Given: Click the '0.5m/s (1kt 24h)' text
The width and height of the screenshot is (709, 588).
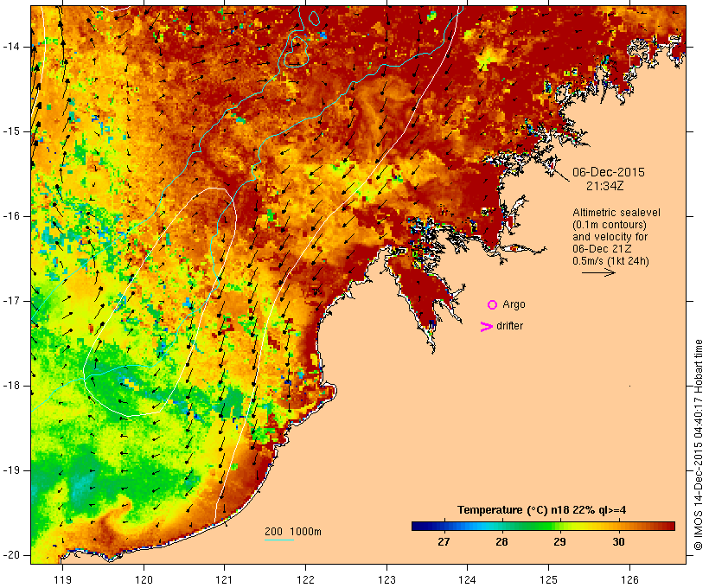Looking at the screenshot, I should coord(610,261).
